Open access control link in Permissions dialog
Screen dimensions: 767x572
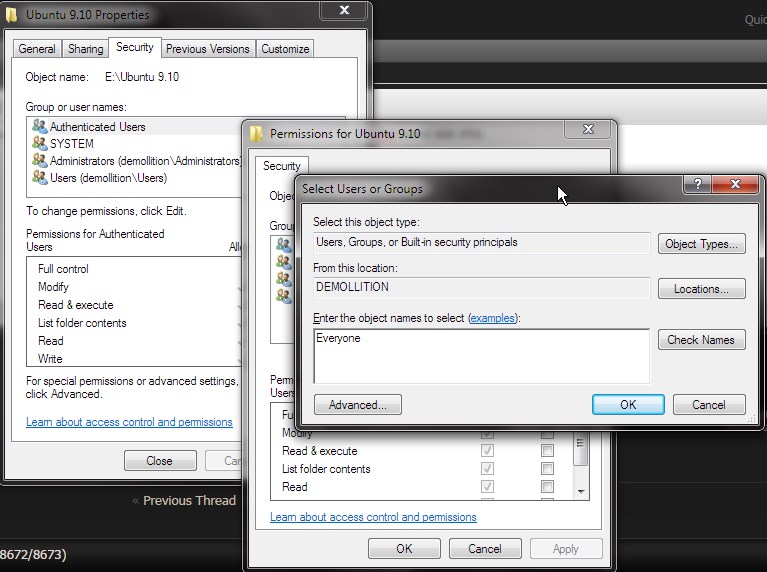point(373,517)
